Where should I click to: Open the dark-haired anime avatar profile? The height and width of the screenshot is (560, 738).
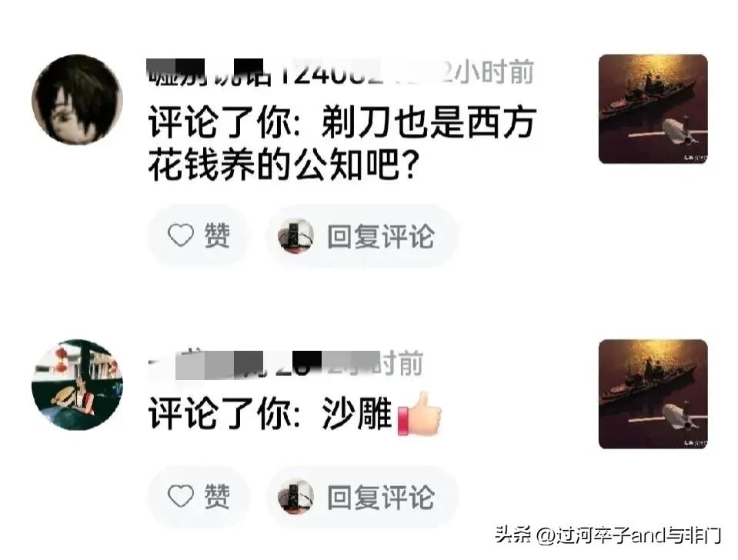point(77,99)
